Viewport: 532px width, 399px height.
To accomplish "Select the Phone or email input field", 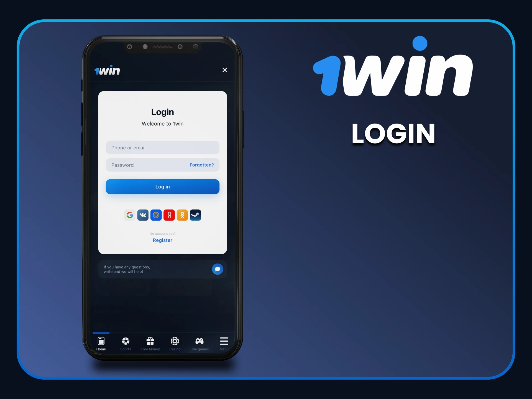I will coord(163,147).
